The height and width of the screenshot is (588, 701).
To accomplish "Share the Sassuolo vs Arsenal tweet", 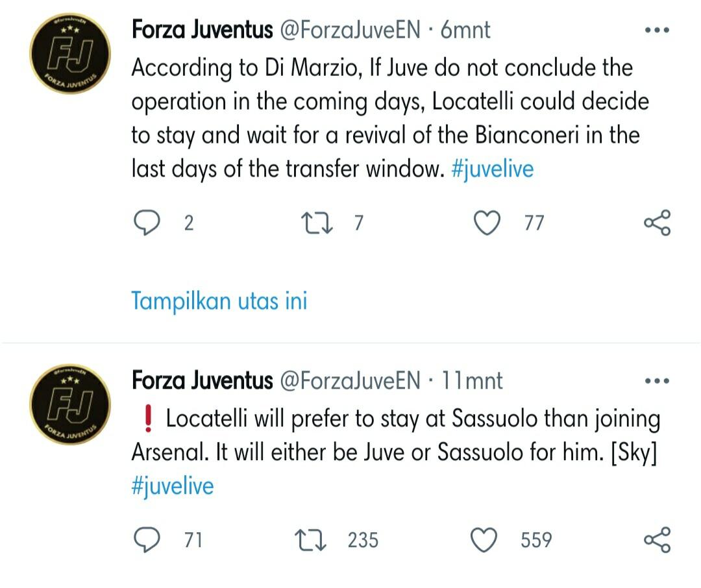I will coord(657,540).
